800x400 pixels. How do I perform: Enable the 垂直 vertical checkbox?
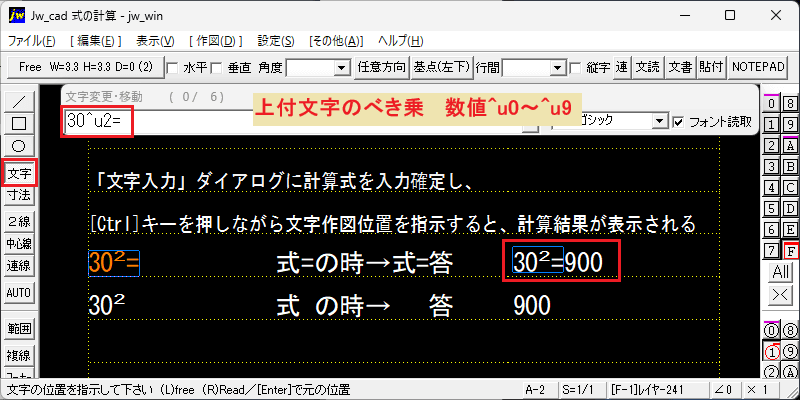(217, 67)
